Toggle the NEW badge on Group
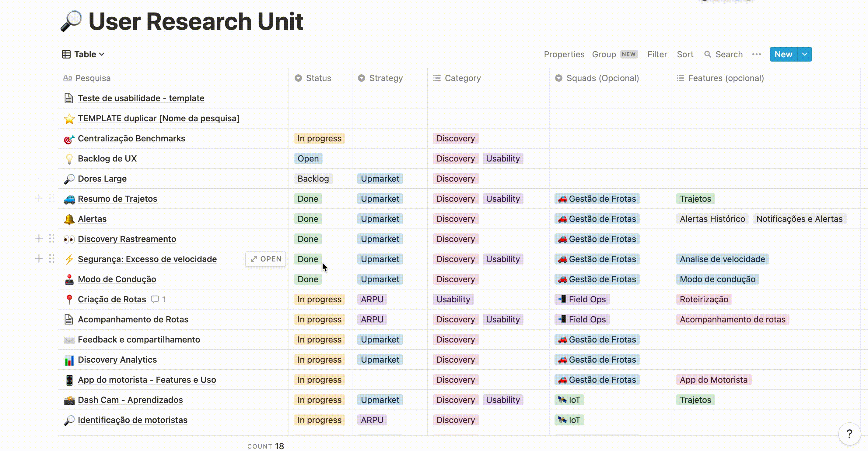Screen dimensions: 868x451 pos(628,53)
